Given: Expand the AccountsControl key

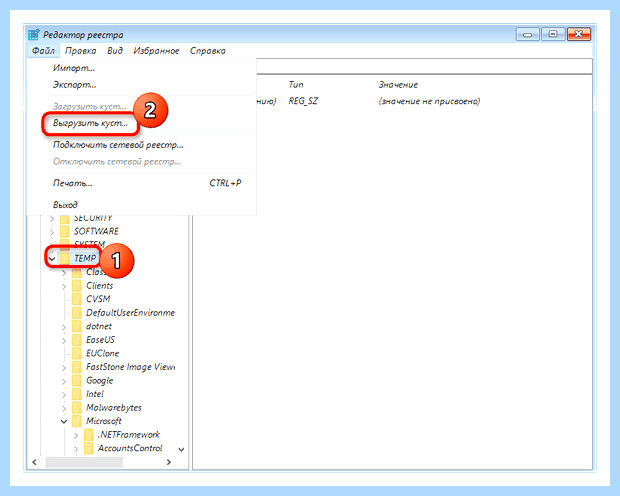Looking at the screenshot, I should click(x=76, y=449).
